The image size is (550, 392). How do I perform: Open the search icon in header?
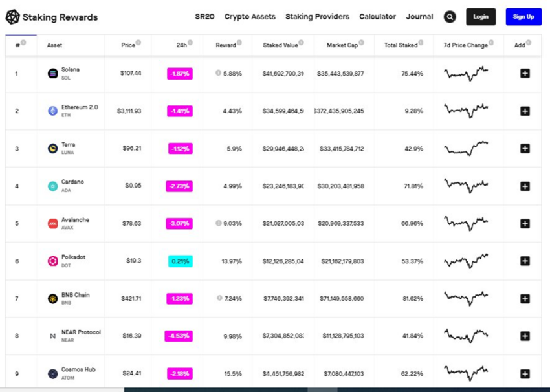tap(450, 17)
